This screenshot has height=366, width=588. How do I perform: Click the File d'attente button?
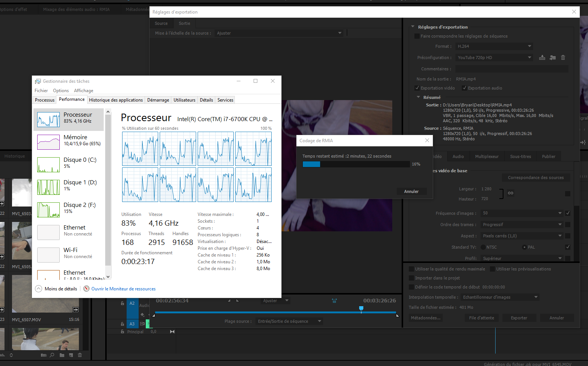pyautogui.click(x=482, y=318)
